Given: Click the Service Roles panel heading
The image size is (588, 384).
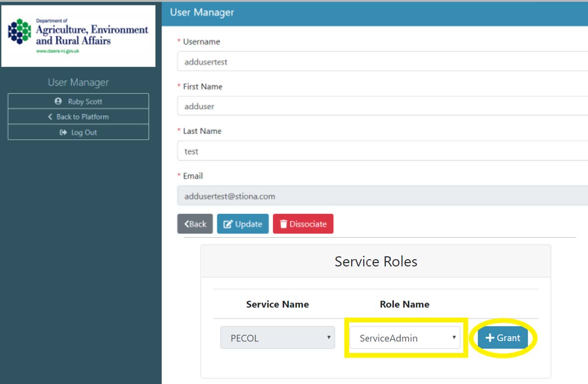Looking at the screenshot, I should click(376, 262).
